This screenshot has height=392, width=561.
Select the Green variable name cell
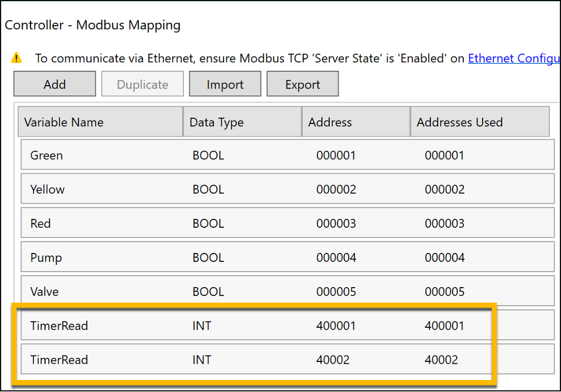pos(47,155)
